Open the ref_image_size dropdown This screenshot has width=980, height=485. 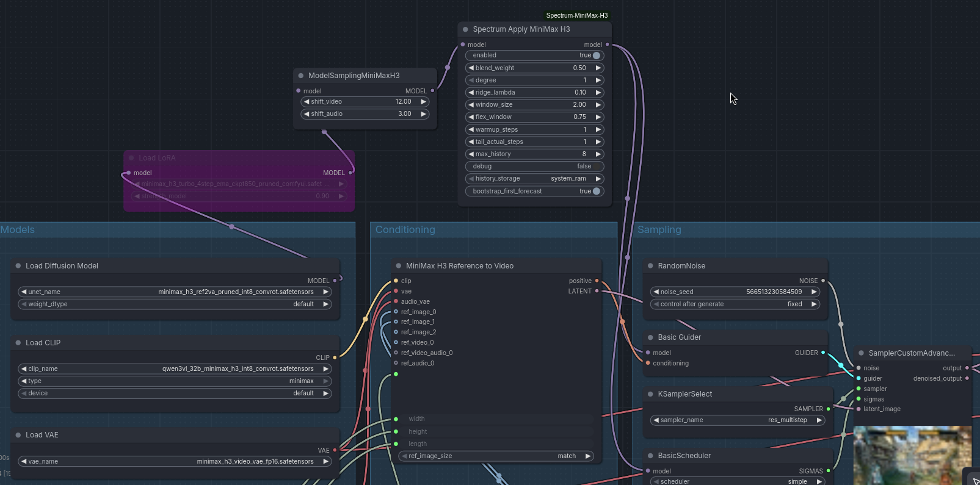pos(496,456)
